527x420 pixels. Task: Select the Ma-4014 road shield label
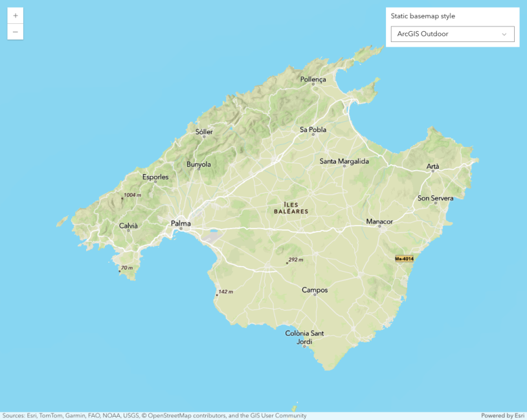click(403, 258)
